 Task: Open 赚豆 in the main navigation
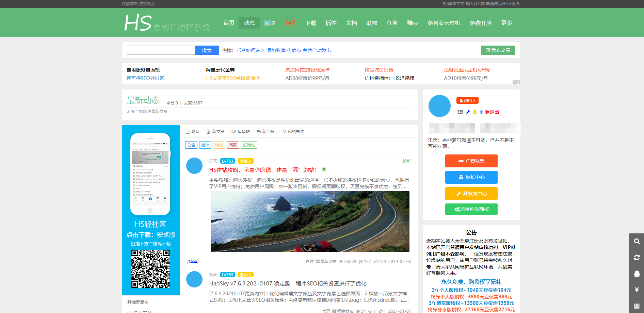point(413,23)
